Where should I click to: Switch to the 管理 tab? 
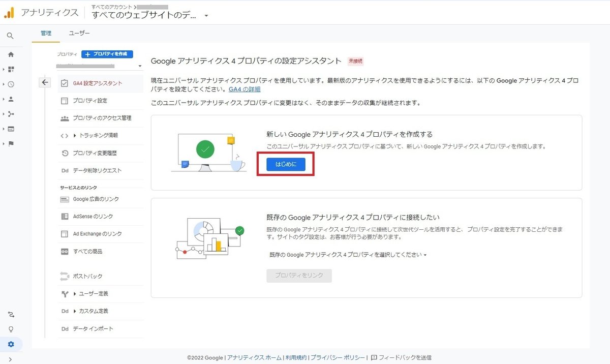pos(46,33)
